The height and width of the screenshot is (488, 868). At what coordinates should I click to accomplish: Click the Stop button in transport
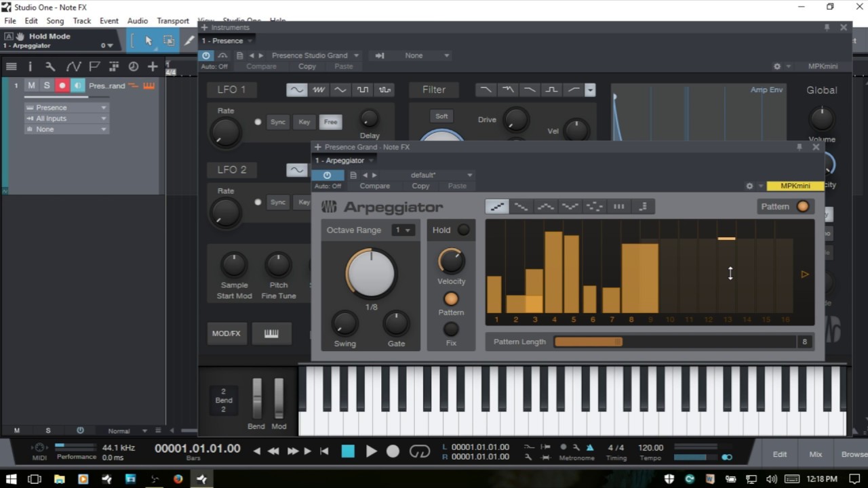pos(348,451)
